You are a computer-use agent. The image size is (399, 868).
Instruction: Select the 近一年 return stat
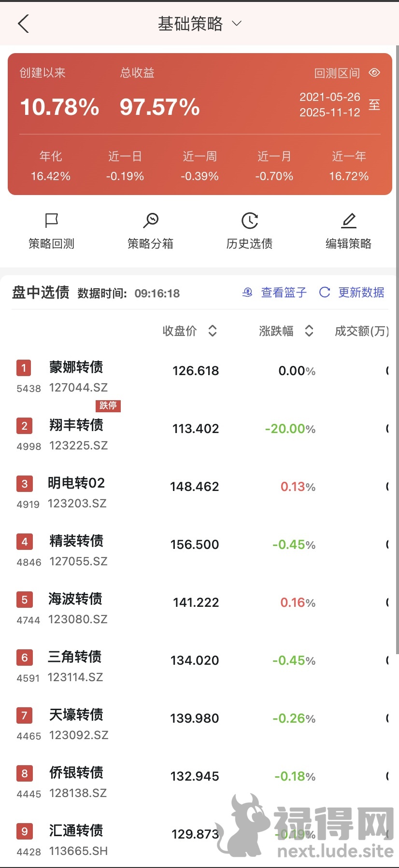(349, 166)
